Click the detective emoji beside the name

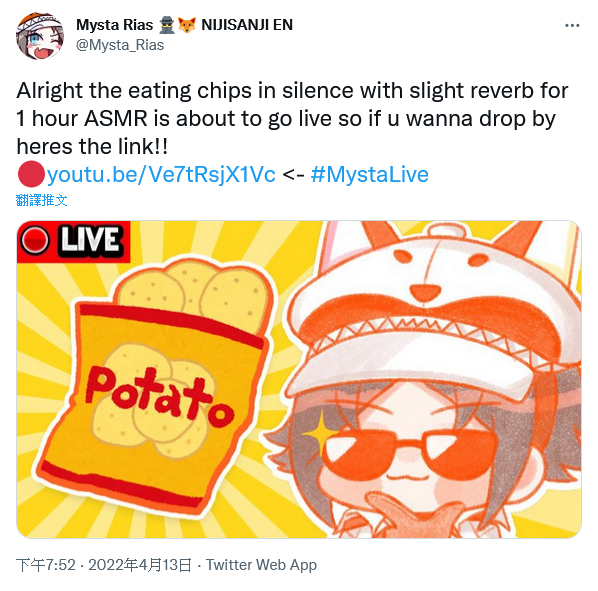click(166, 25)
